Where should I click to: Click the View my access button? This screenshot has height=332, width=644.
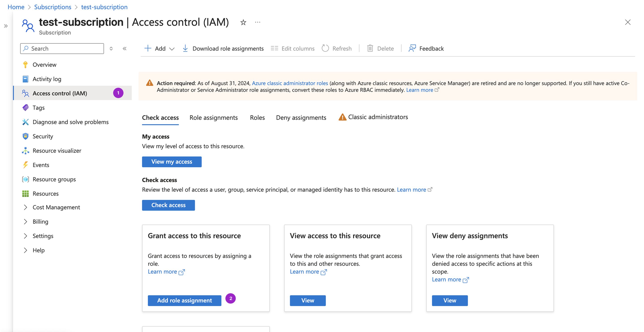pos(172,162)
